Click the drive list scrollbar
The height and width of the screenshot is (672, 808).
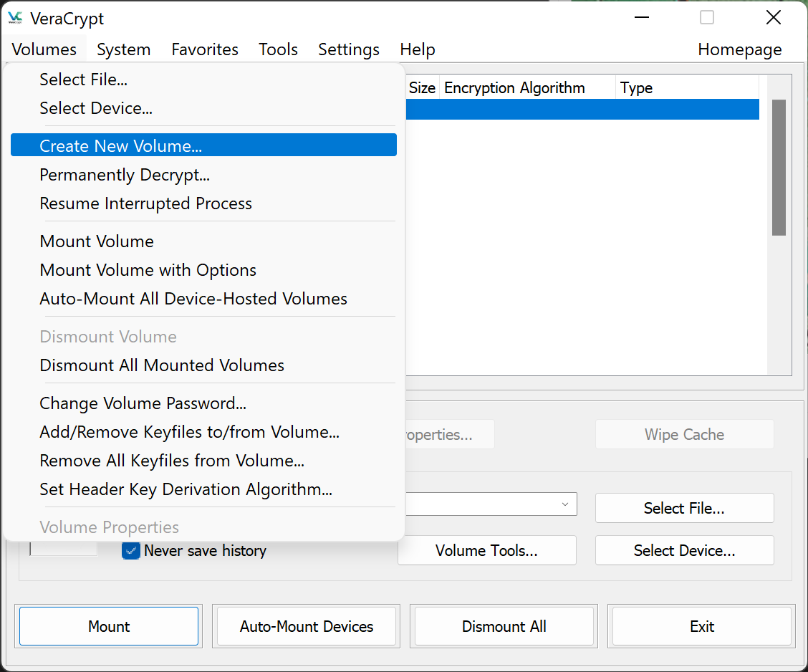tap(779, 165)
